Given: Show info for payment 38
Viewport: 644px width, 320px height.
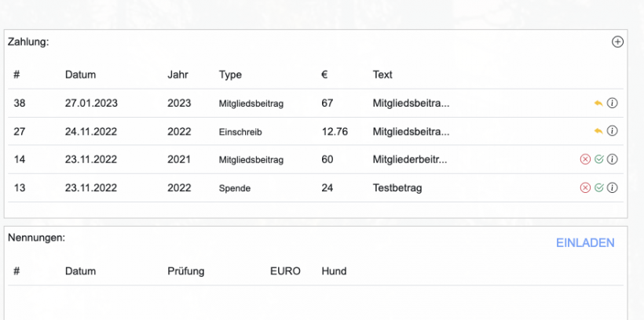Looking at the screenshot, I should pos(613,103).
